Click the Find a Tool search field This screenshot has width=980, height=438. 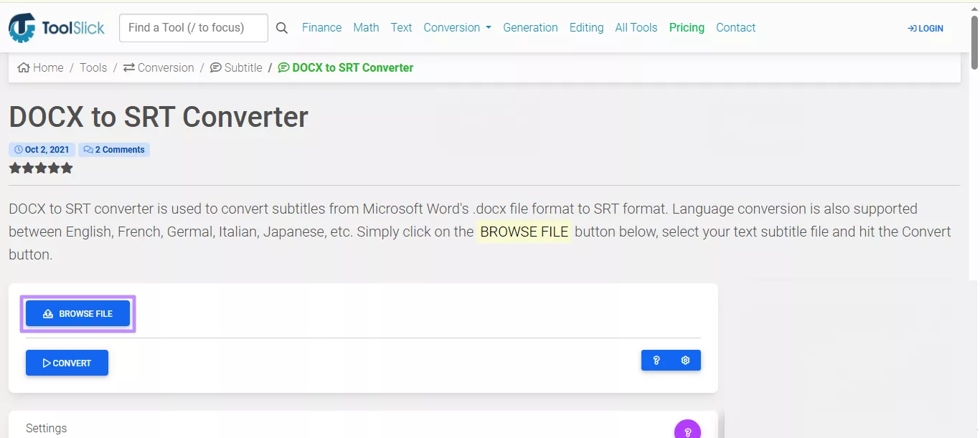click(193, 27)
